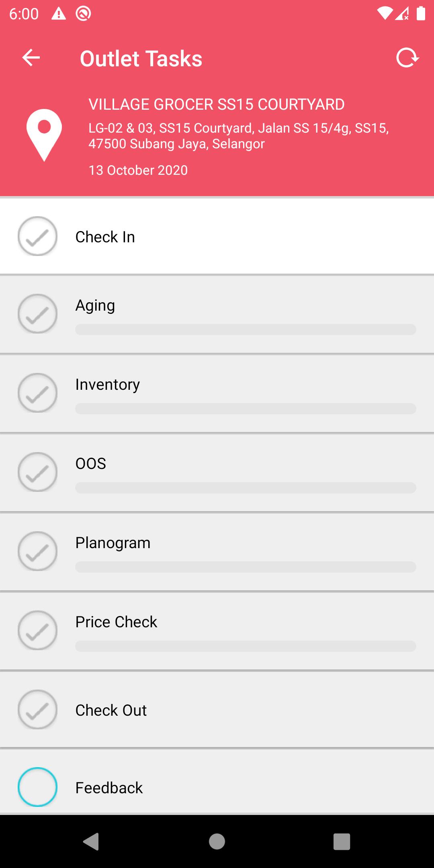Tap the Android back navigation button
Screen dimensions: 434x868
[x=91, y=841]
